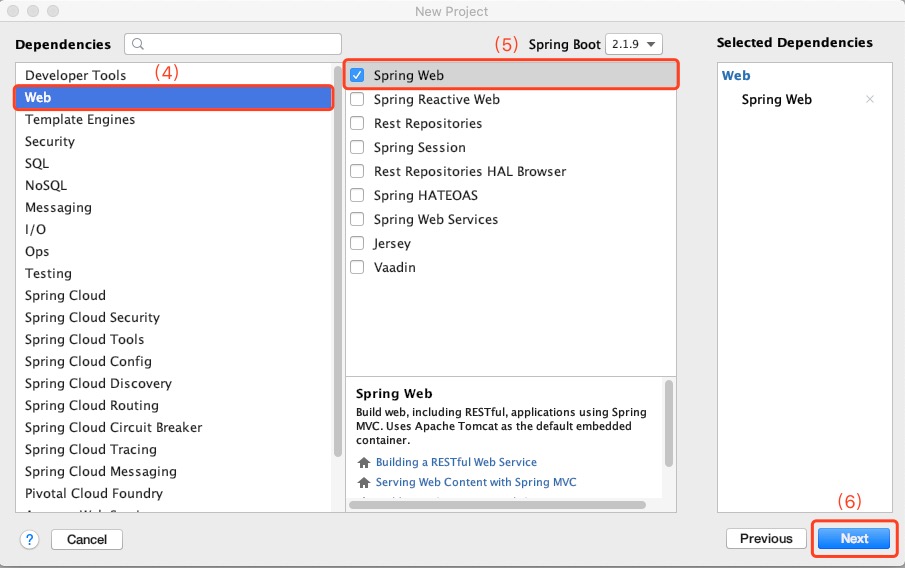Cancel the New Project dialog
This screenshot has height=568, width=905.
[87, 540]
